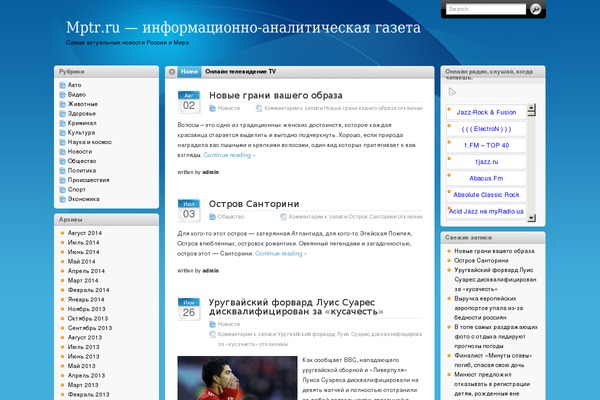Open the Июнь 2014 archive

click(x=83, y=252)
